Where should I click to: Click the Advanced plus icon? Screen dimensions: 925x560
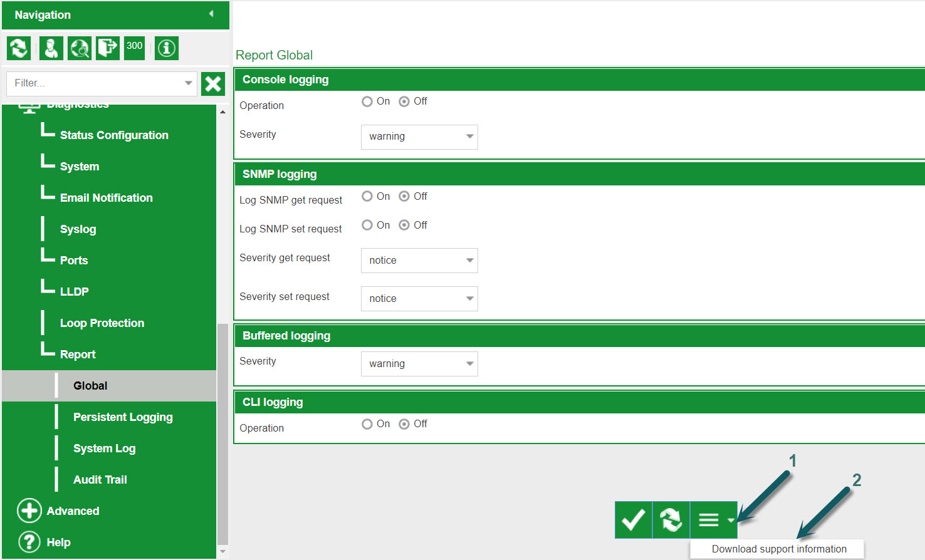pos(29,511)
